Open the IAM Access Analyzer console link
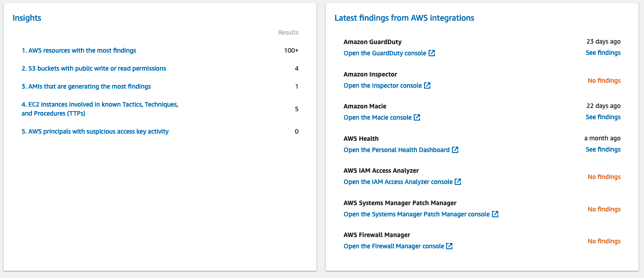 [398, 182]
